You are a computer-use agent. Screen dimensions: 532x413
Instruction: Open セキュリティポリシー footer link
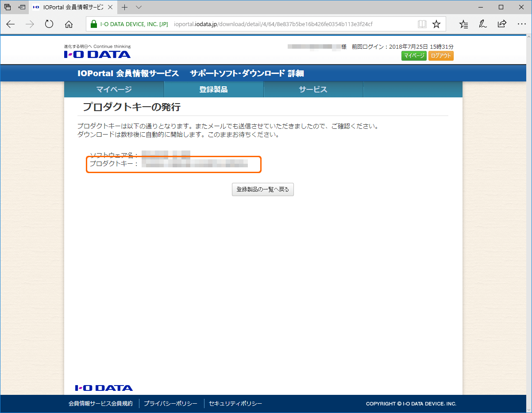coord(235,404)
